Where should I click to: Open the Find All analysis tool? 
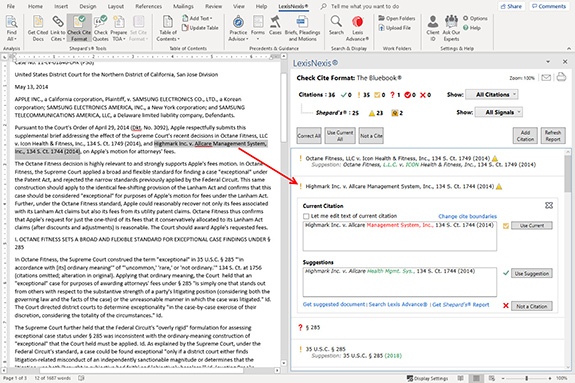pos(11,28)
